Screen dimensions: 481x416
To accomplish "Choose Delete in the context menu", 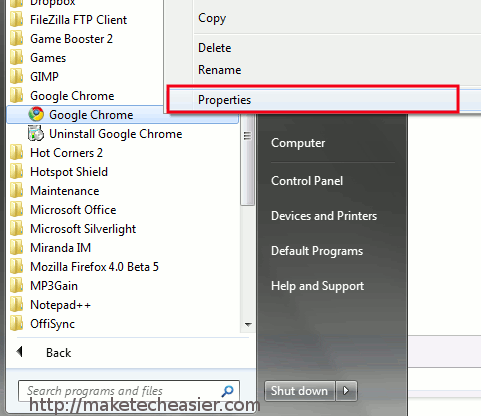I will [x=215, y=48].
